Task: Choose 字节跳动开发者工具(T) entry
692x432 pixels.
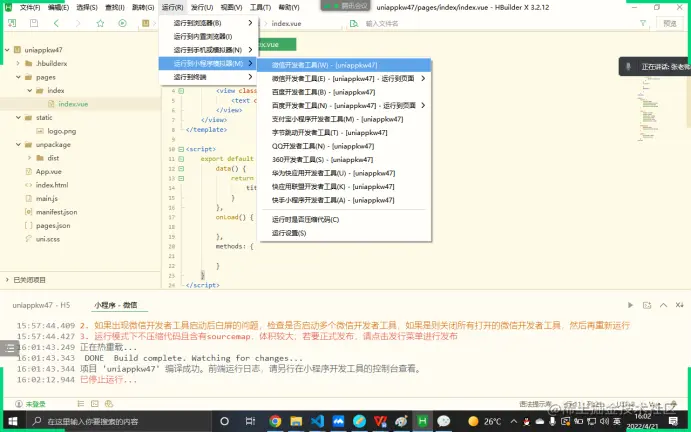Action: click(x=345, y=132)
